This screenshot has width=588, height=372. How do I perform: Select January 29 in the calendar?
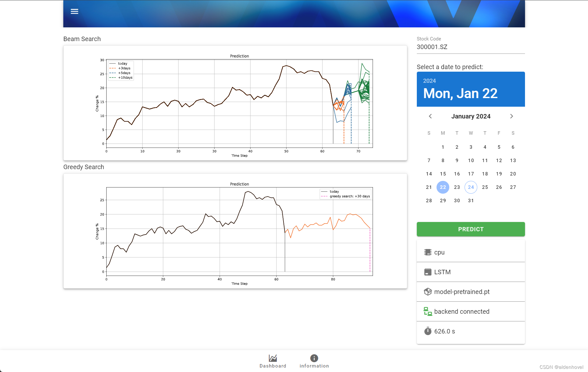[x=443, y=201]
